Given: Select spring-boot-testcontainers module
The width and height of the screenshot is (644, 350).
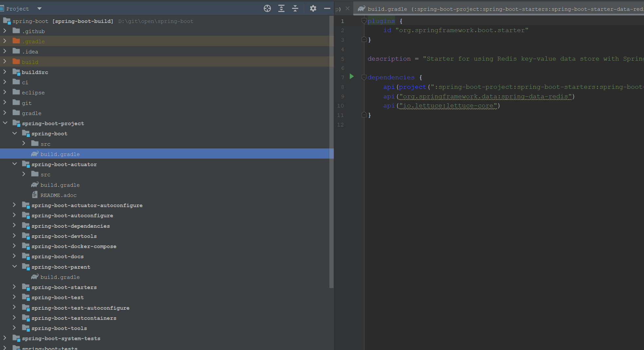Looking at the screenshot, I should click(74, 318).
